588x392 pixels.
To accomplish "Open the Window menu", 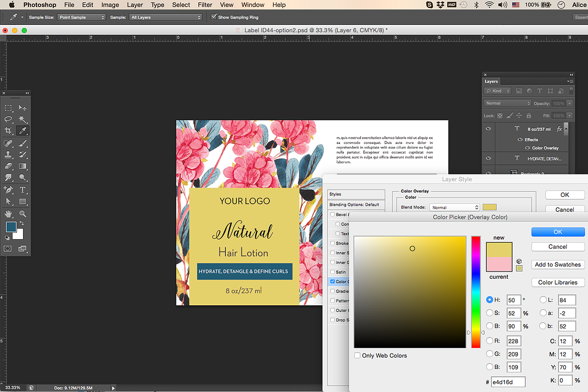I will pyautogui.click(x=253, y=5).
